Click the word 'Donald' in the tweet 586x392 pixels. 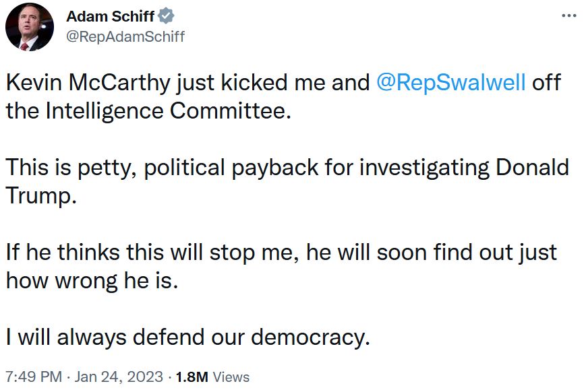532,167
